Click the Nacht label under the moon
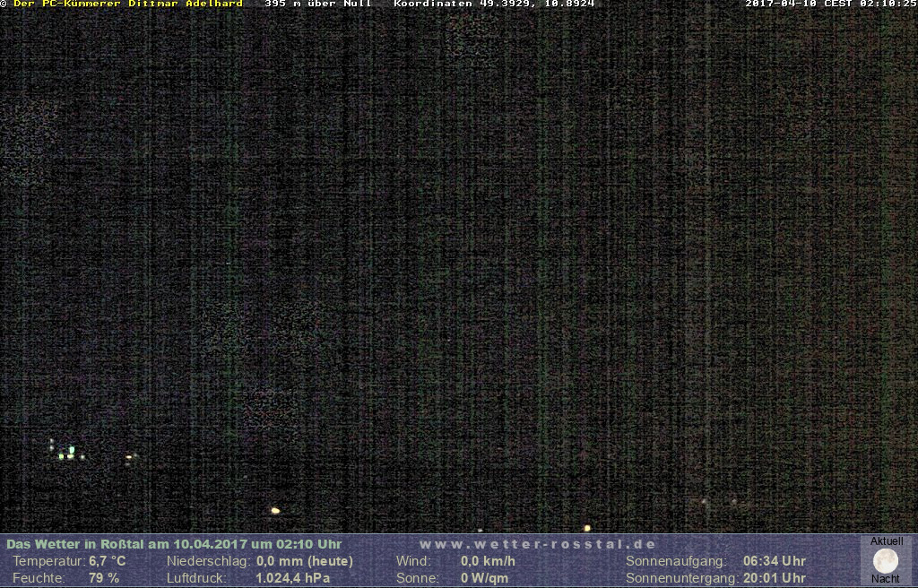The height and width of the screenshot is (588, 918). pyautogui.click(x=885, y=579)
